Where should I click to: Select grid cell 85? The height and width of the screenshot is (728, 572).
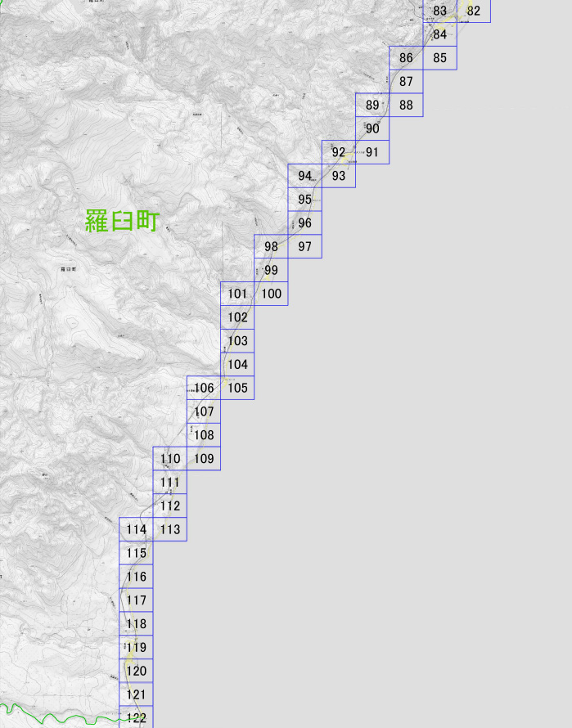point(439,58)
